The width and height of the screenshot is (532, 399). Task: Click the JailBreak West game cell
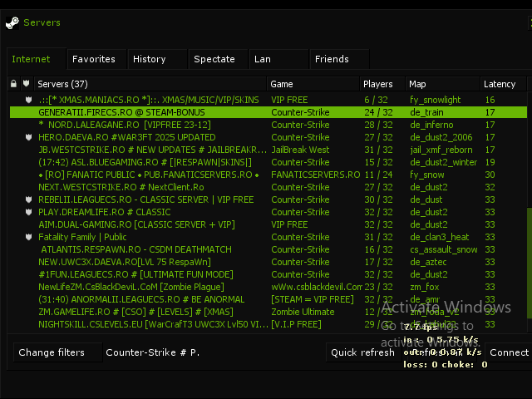tap(300, 150)
